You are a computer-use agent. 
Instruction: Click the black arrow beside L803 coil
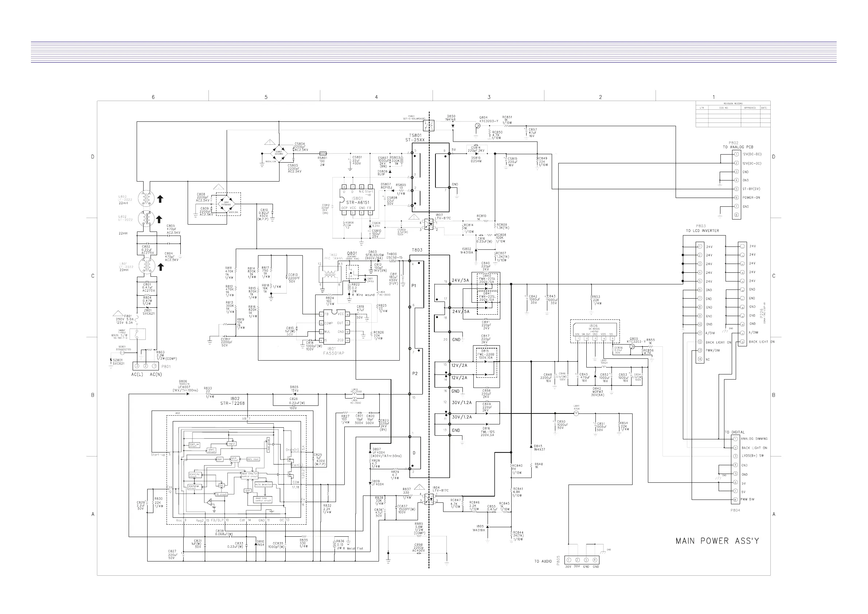pyautogui.click(x=160, y=199)
